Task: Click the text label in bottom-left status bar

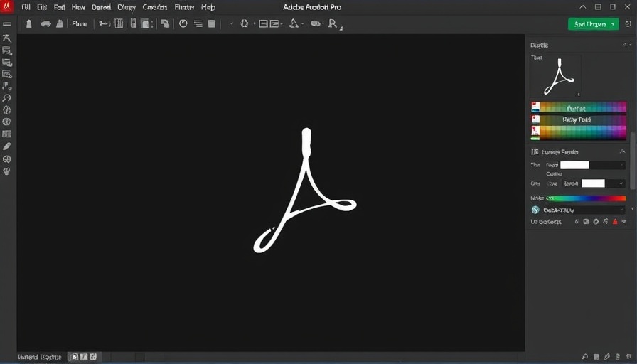Action: [x=40, y=357]
